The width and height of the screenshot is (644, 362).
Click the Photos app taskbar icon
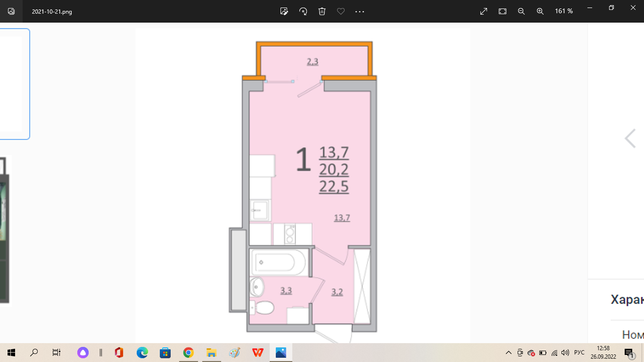click(281, 353)
